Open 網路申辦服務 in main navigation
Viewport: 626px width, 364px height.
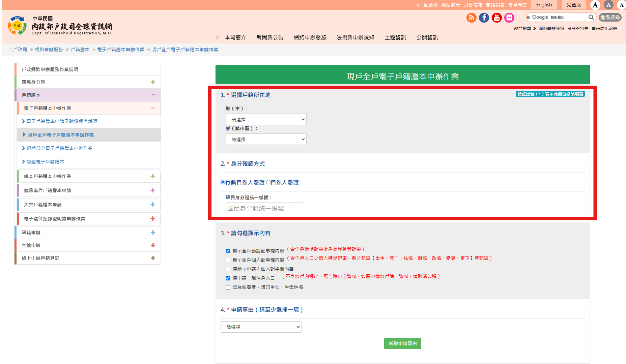point(310,37)
